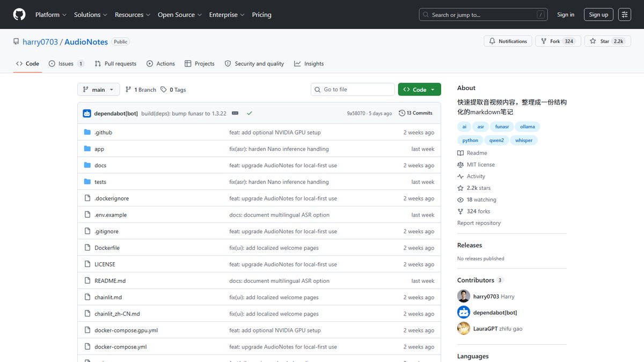Click the 18 watching link

477,200
